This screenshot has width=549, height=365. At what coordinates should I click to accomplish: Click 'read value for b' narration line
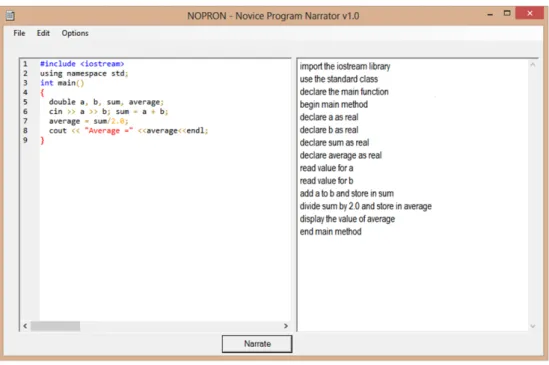[x=326, y=181]
